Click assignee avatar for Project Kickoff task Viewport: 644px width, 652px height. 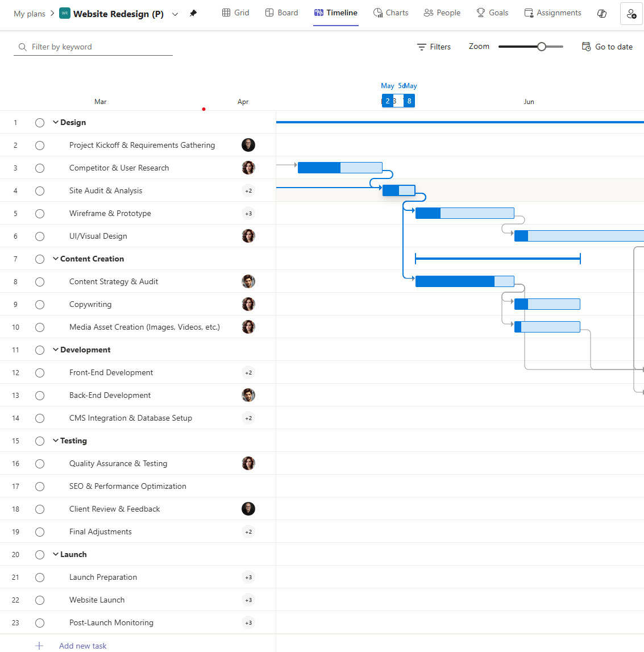pyautogui.click(x=248, y=145)
